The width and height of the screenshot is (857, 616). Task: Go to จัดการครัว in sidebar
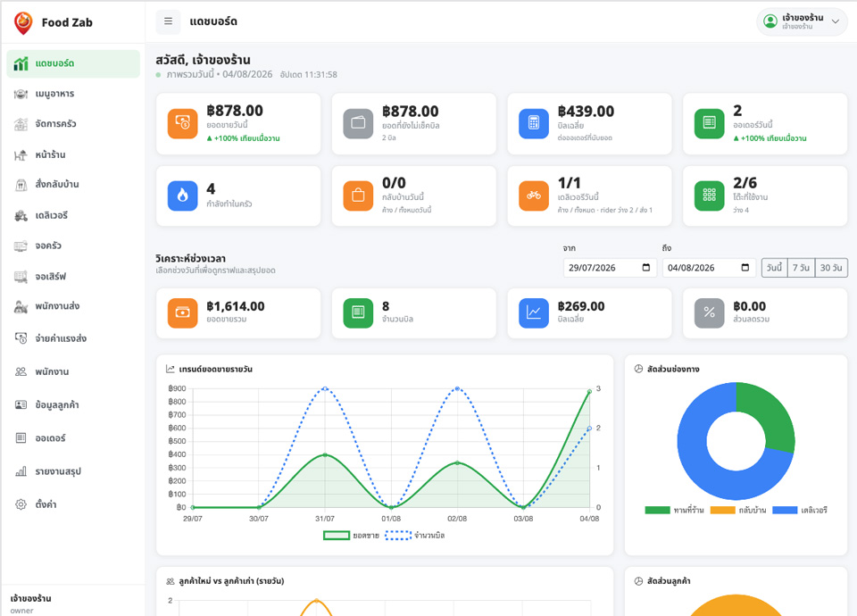(73, 124)
